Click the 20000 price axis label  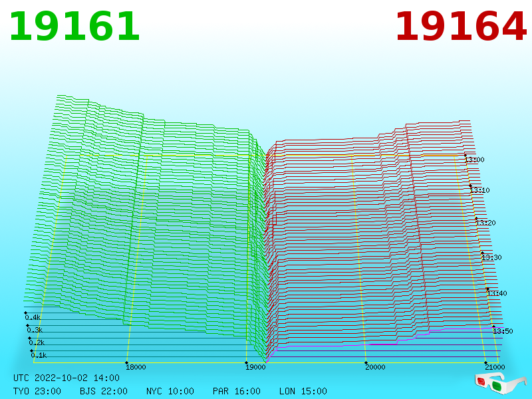375,367
